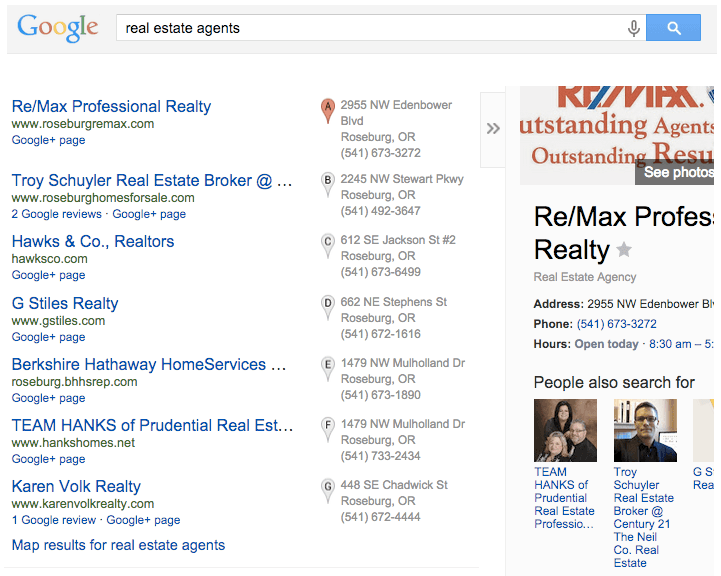
Task: Click www.hankshomes.net URL
Action: tap(73, 443)
